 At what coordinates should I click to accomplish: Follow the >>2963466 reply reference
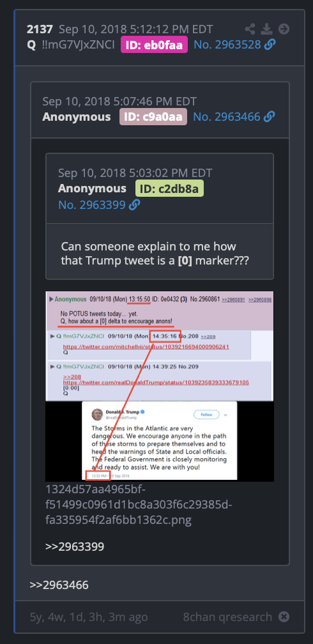[x=59, y=585]
